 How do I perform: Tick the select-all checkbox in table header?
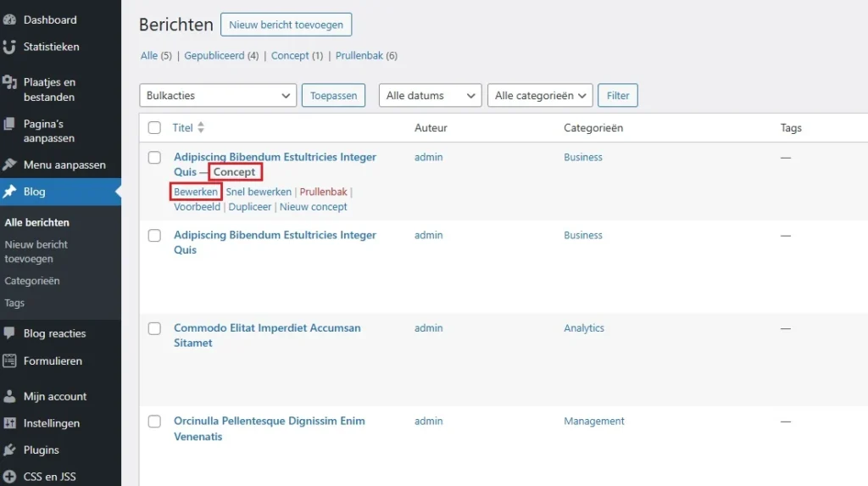pyautogui.click(x=154, y=128)
